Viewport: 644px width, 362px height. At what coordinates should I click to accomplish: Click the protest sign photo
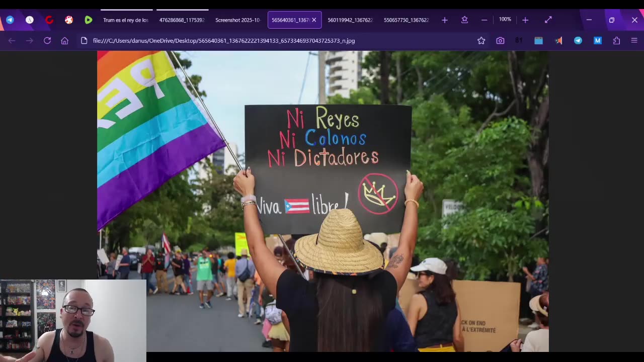(x=323, y=201)
